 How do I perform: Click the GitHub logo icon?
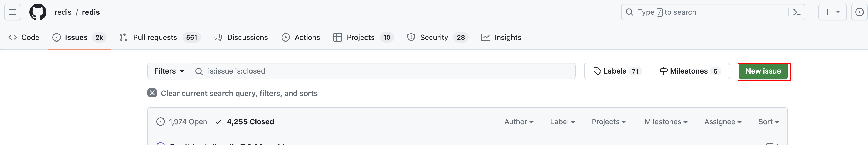tap(38, 12)
